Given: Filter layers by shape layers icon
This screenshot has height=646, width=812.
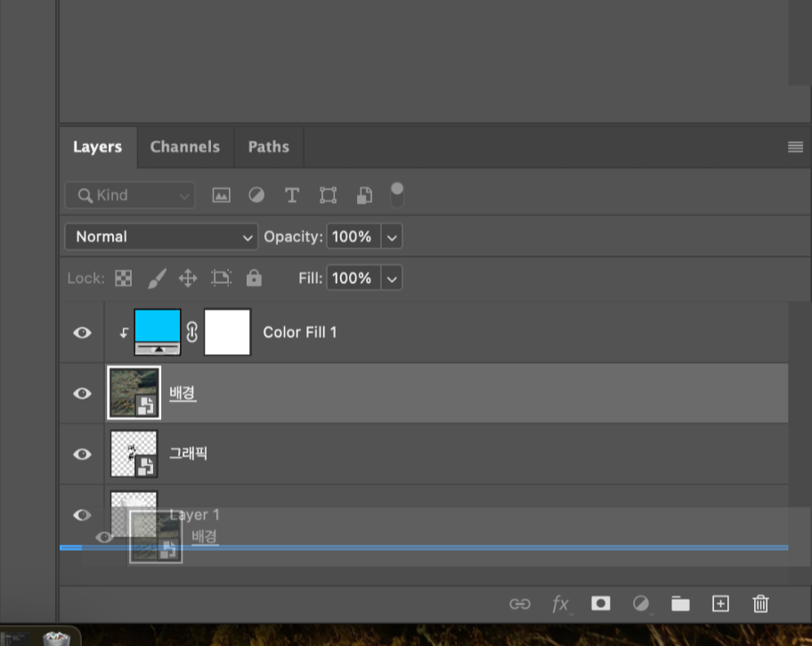Looking at the screenshot, I should click(328, 195).
